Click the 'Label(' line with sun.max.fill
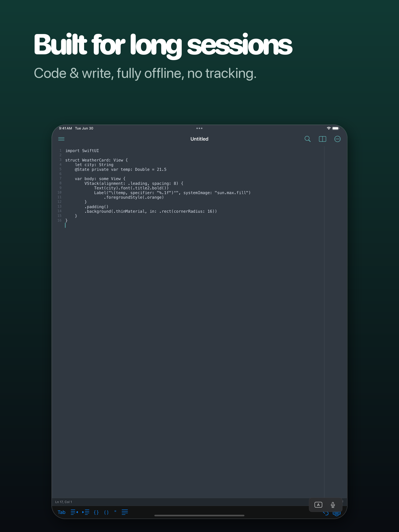This screenshot has height=532, width=399. (172, 193)
